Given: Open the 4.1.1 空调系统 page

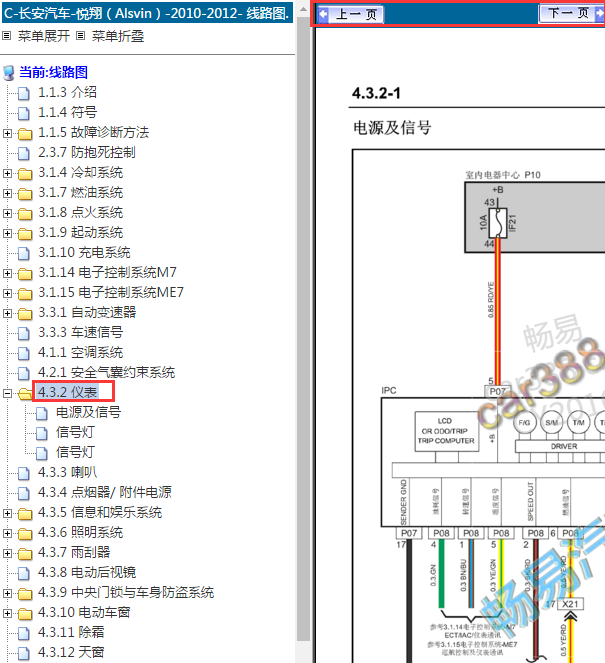Looking at the screenshot, I should 80,352.
